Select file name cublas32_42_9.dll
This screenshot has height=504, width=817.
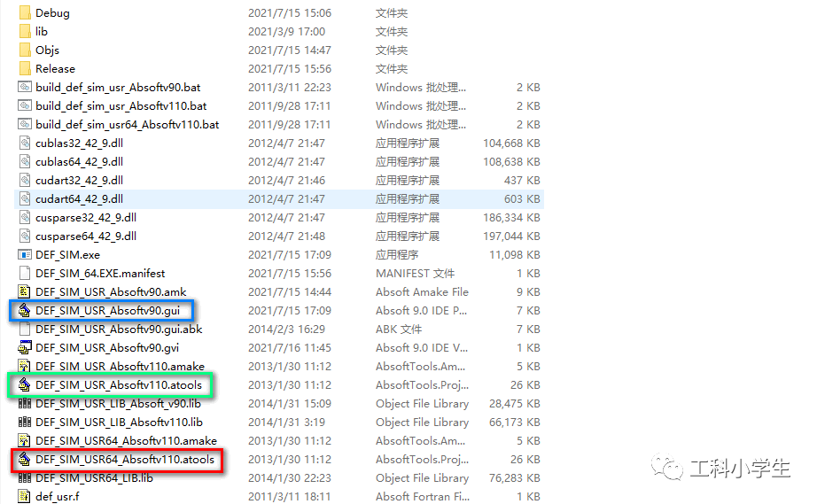pos(79,143)
